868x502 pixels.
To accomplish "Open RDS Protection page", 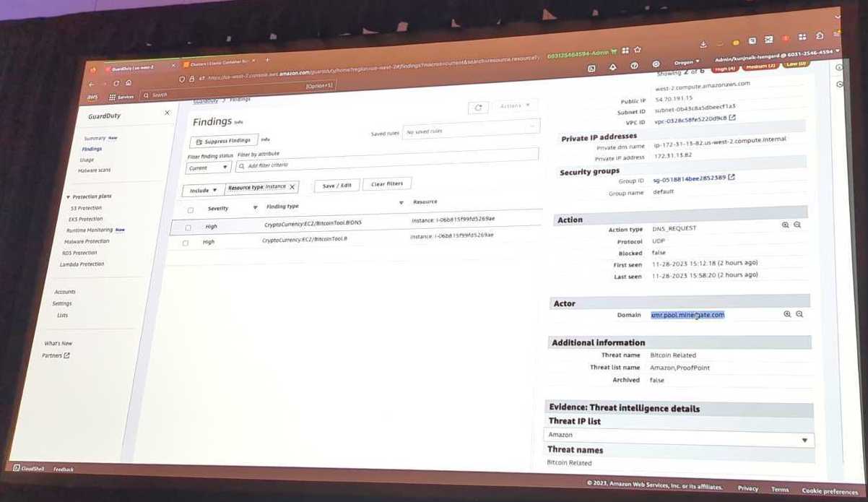I will tap(79, 253).
